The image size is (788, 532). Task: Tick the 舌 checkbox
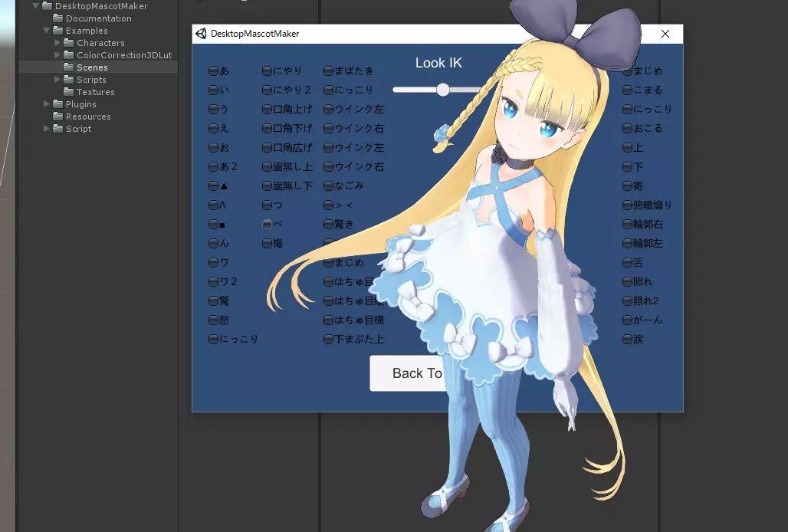[627, 262]
